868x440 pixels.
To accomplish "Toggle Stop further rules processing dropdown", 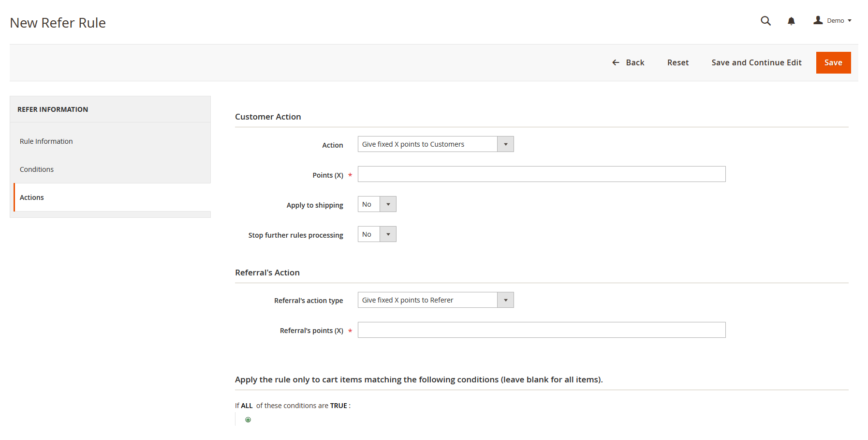I will coord(377,234).
